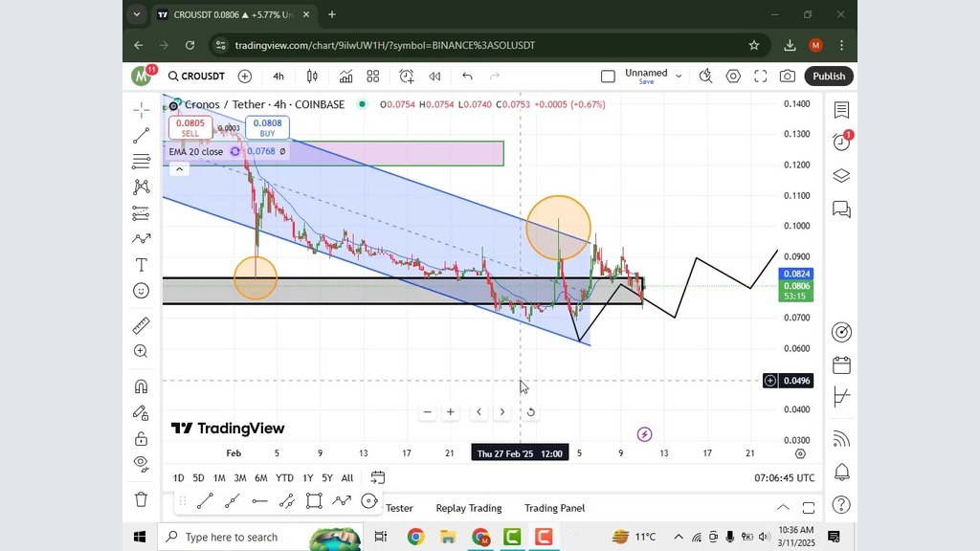Click the 0.0805 SELL button

pos(190,127)
